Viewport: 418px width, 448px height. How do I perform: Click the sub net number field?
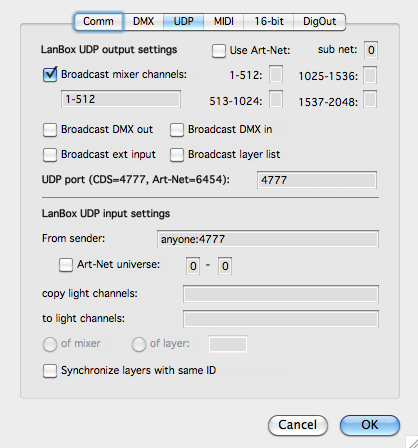point(371,50)
